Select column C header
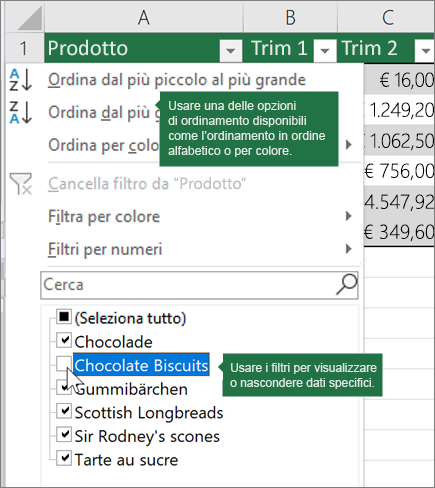This screenshot has height=488, width=435. pos(387,17)
